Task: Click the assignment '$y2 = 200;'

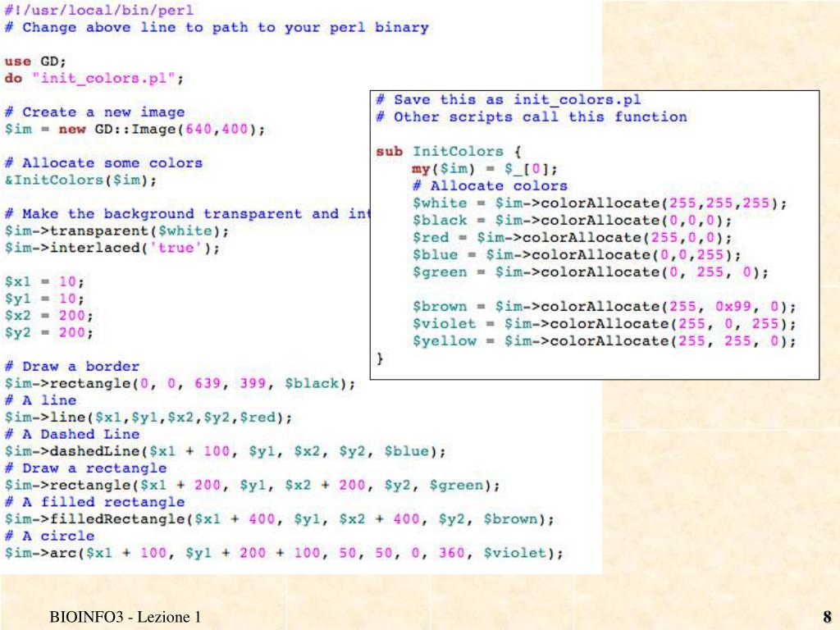Action: pos(49,333)
